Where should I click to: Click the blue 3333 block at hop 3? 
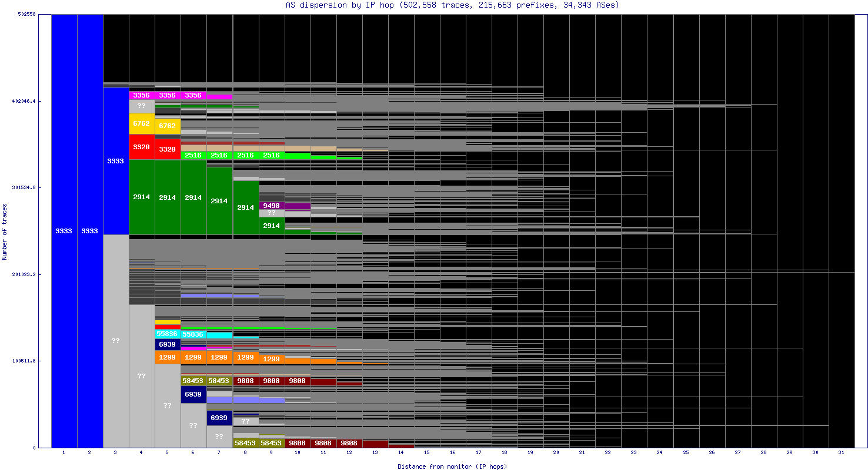pyautogui.click(x=116, y=161)
